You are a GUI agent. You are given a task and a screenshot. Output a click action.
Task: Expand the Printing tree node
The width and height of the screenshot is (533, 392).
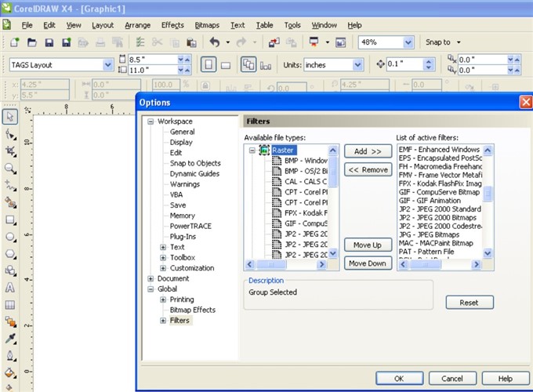point(163,299)
